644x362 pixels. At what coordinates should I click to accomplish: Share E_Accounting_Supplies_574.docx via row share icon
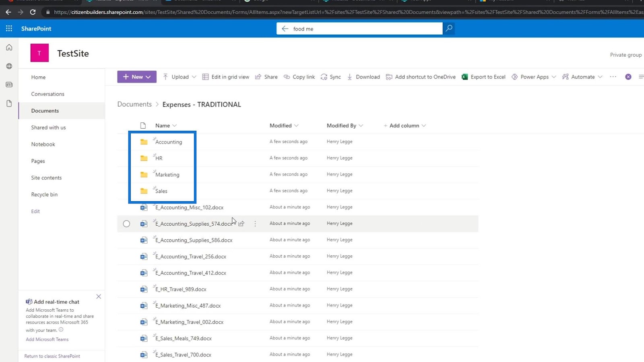[242, 224]
